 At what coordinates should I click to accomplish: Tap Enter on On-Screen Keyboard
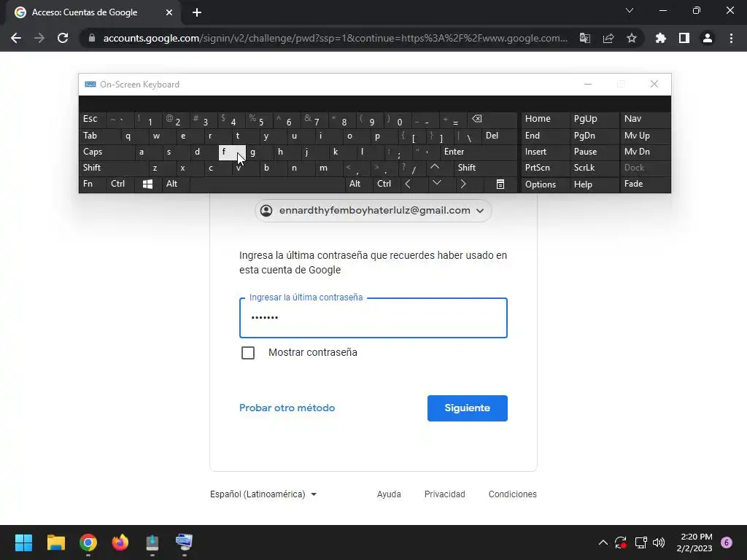tap(479, 152)
